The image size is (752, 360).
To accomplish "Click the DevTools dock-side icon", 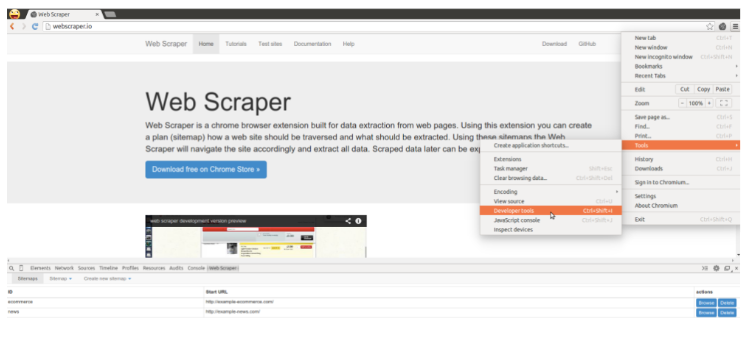I will (x=727, y=268).
